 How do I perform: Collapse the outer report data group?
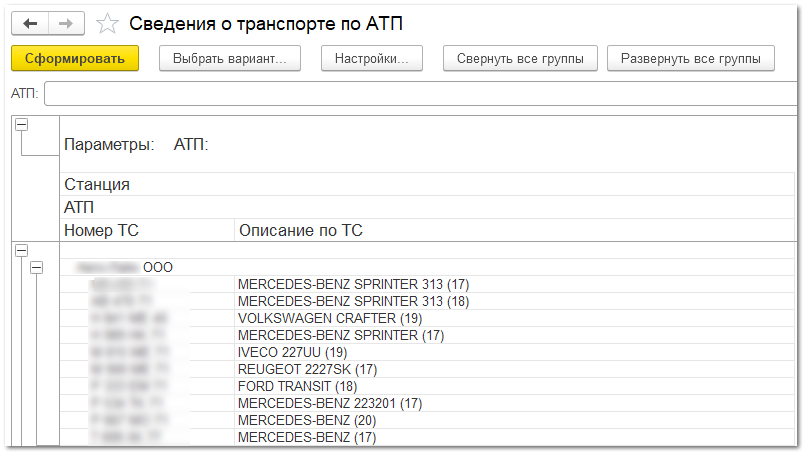(x=21, y=250)
